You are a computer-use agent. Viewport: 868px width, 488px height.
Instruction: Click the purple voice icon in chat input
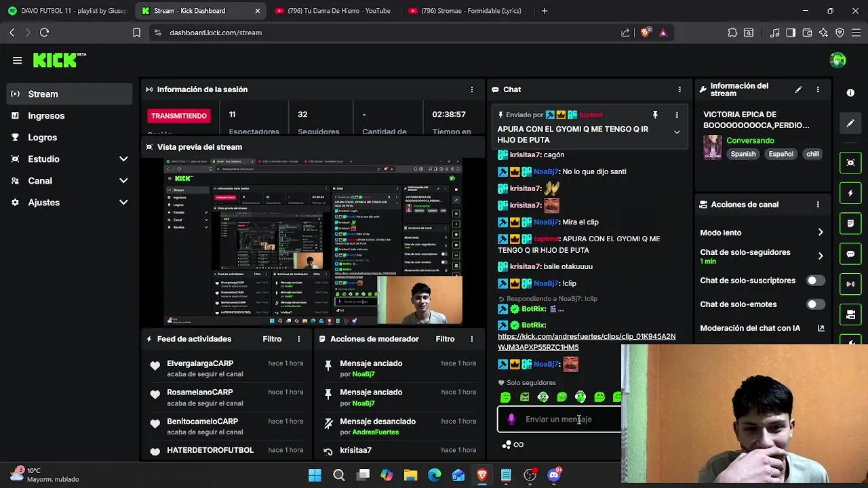[x=511, y=420]
